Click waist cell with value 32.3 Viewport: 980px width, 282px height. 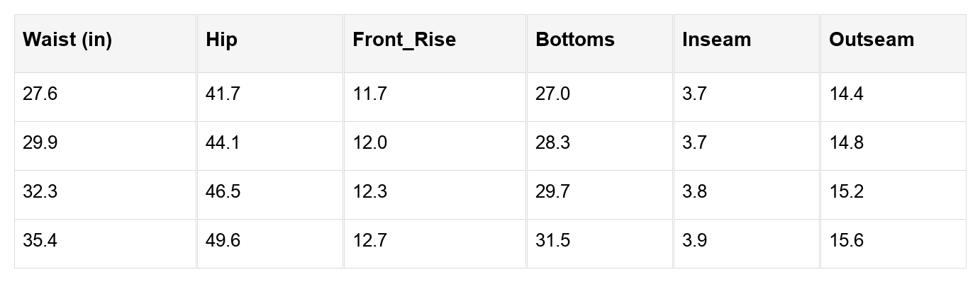click(105, 195)
